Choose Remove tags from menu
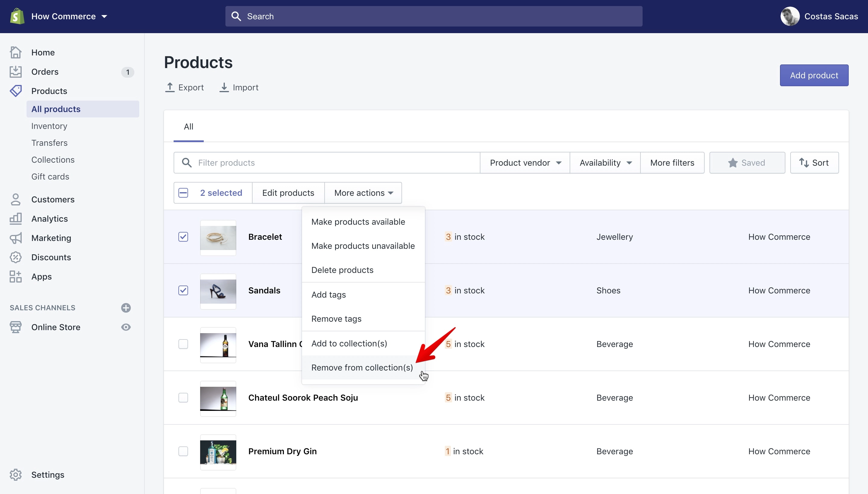The width and height of the screenshot is (868, 494). (x=363, y=319)
